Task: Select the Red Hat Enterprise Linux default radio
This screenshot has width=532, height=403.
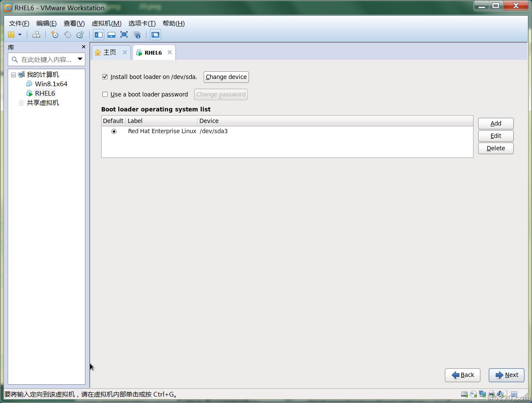Action: [114, 131]
